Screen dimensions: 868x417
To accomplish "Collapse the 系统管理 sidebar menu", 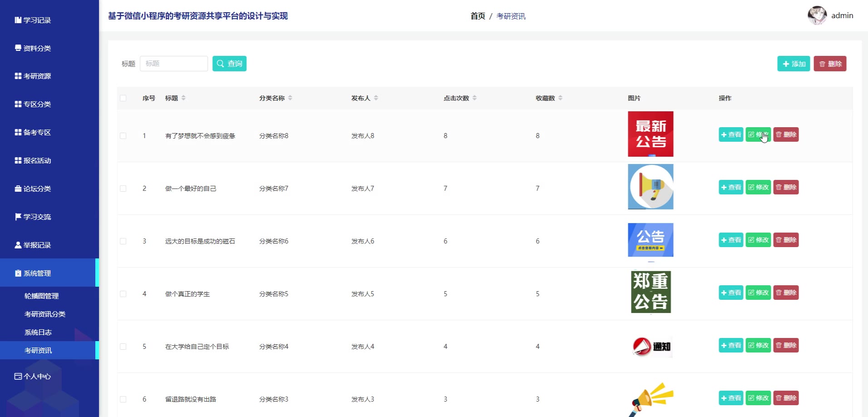I will 37,273.
